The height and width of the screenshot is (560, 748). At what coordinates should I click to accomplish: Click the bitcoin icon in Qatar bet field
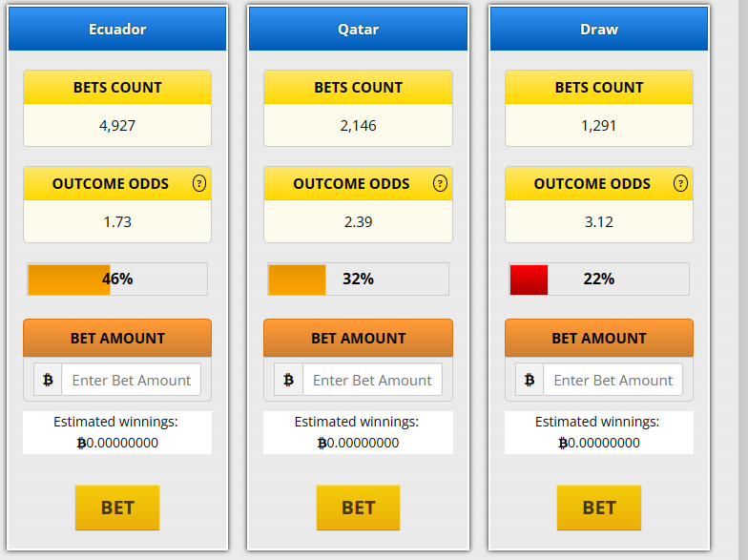[288, 380]
